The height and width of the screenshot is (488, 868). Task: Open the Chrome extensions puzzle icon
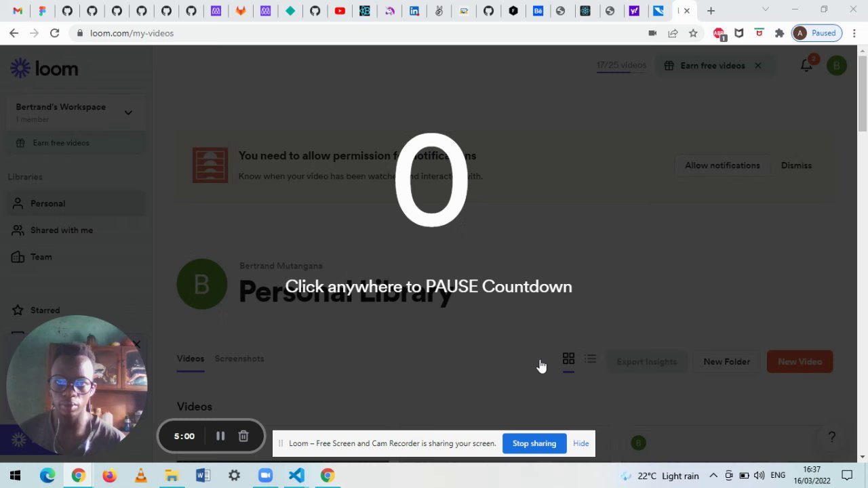(779, 33)
